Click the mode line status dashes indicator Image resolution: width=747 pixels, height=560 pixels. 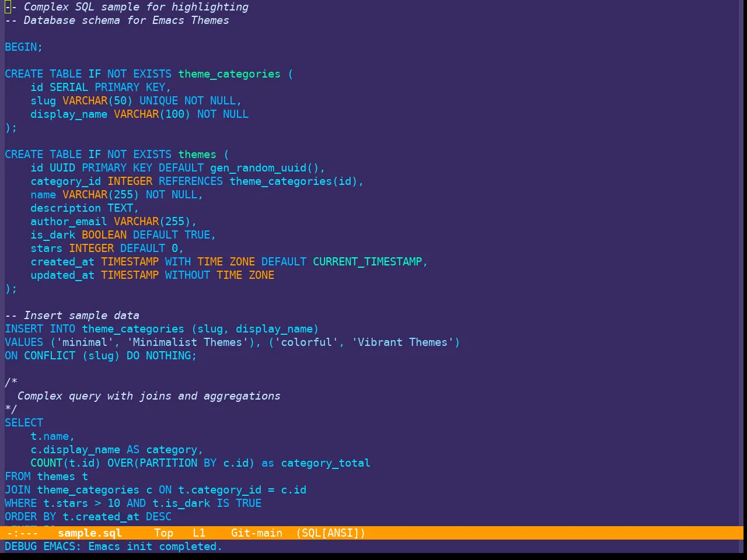click(22, 533)
